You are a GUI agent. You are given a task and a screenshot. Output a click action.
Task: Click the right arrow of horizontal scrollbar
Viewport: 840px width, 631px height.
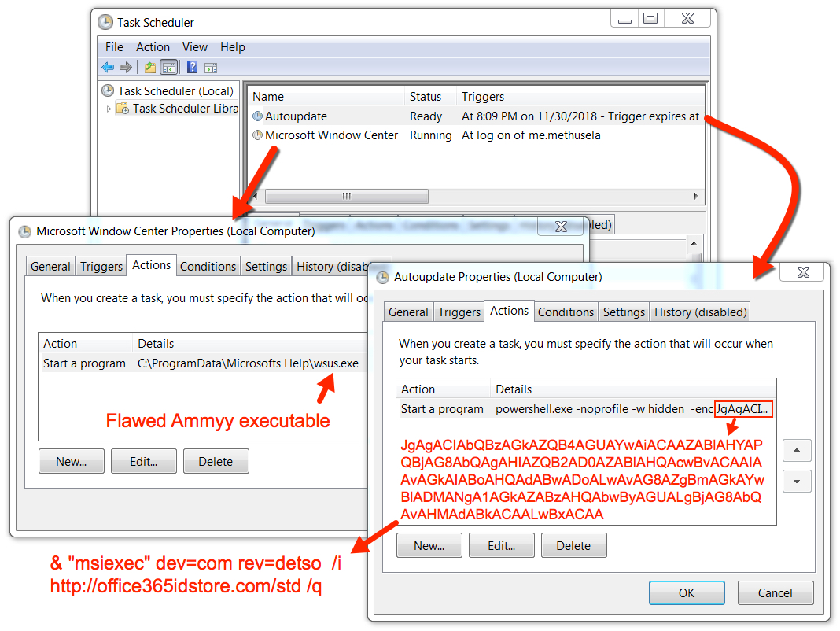[696, 196]
